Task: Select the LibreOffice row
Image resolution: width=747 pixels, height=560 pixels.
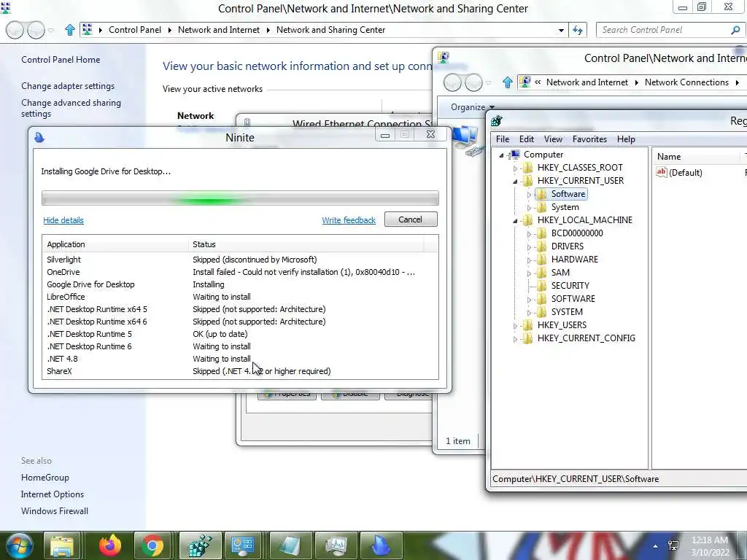Action: click(240, 297)
